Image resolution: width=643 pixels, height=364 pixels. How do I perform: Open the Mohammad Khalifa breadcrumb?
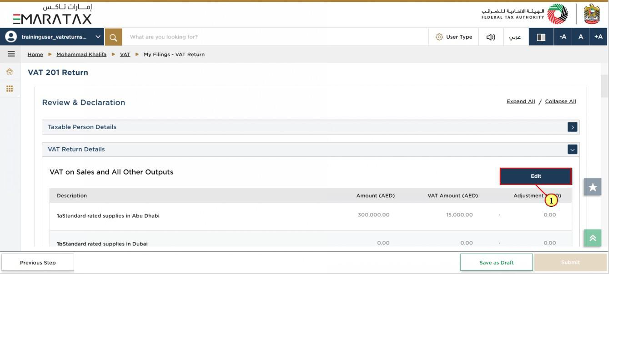pyautogui.click(x=81, y=54)
